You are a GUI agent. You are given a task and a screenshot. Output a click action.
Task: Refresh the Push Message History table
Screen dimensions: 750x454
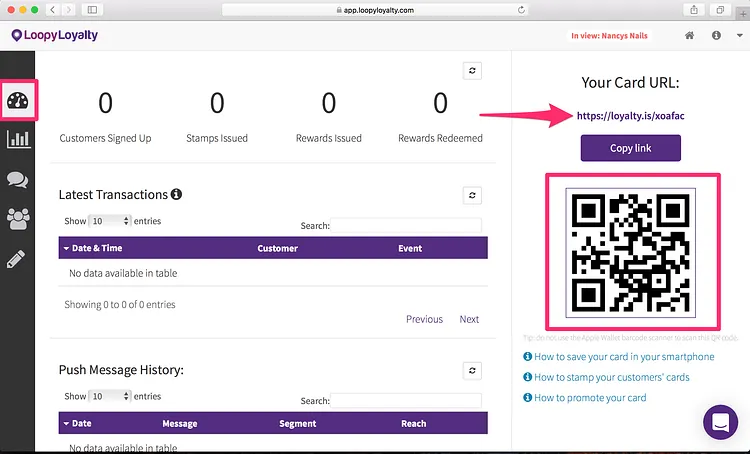472,371
